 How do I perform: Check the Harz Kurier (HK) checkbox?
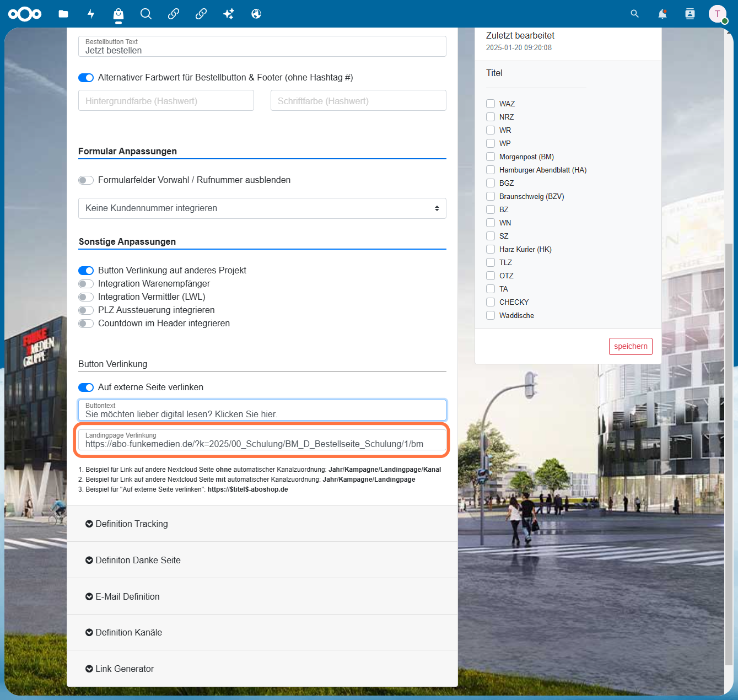491,249
